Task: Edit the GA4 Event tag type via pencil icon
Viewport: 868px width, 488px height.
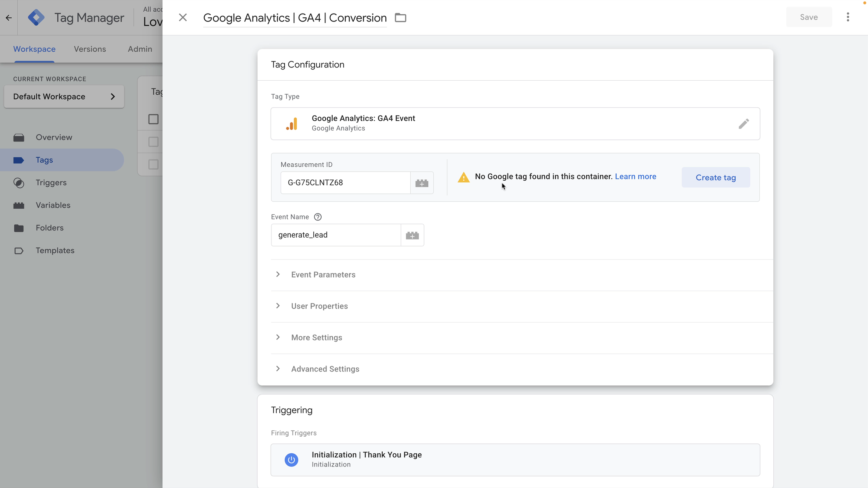Action: pos(744,123)
